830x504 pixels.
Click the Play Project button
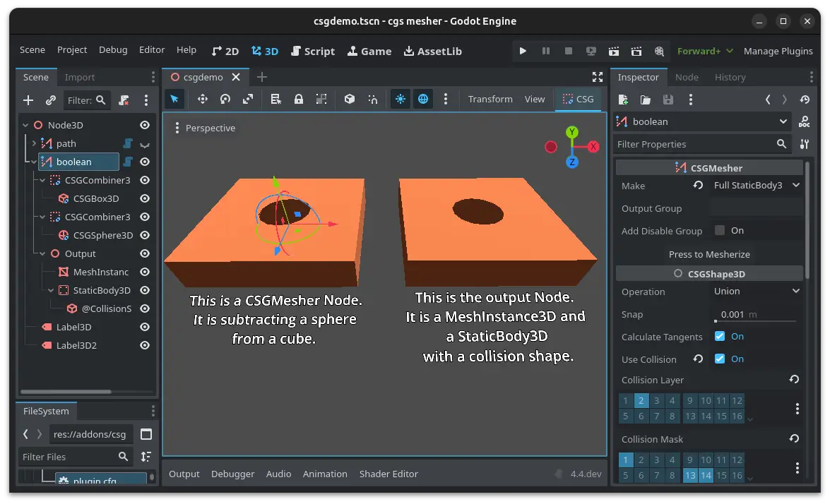pos(523,51)
